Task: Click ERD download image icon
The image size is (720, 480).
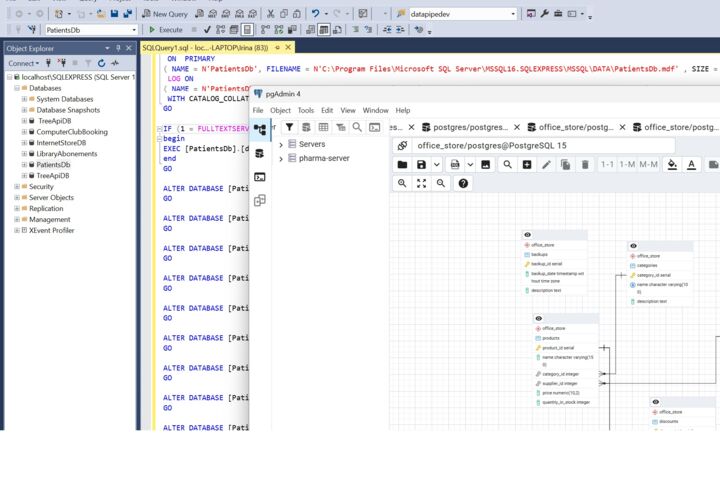Action: 486,164
